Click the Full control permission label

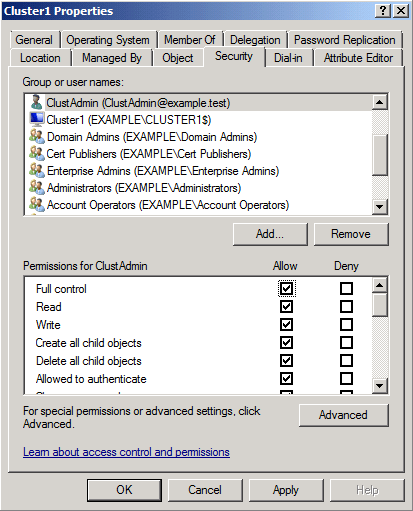coord(61,289)
